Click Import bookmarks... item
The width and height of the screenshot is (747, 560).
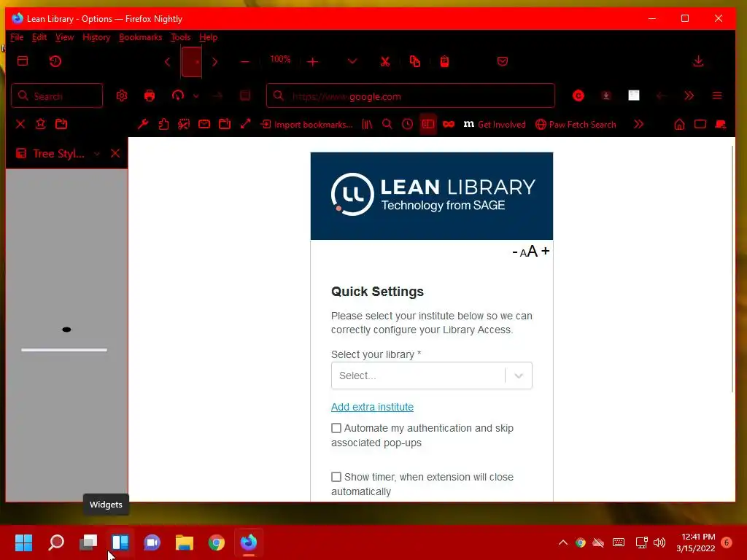pos(307,124)
